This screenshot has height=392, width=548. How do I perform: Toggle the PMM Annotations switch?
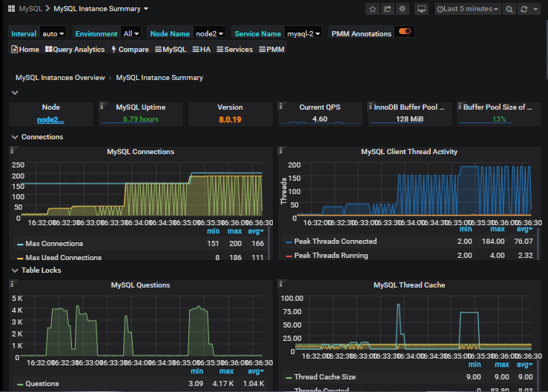tap(405, 31)
